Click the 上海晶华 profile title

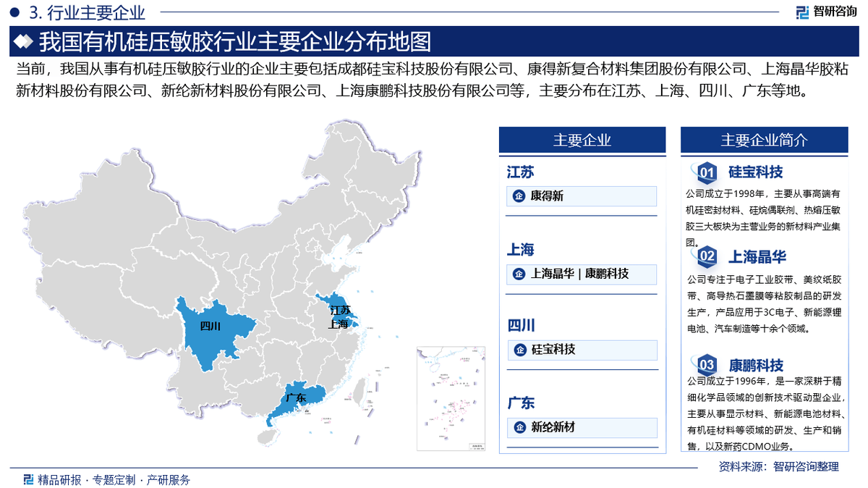(757, 256)
